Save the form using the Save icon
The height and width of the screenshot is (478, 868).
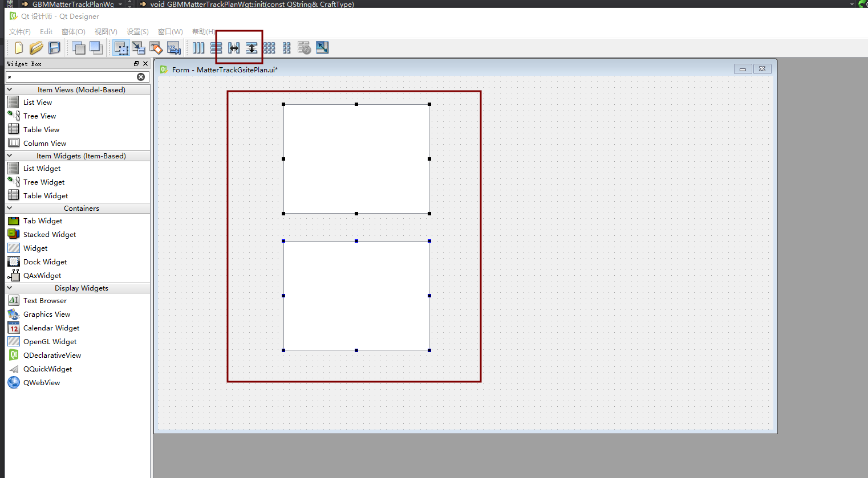54,48
